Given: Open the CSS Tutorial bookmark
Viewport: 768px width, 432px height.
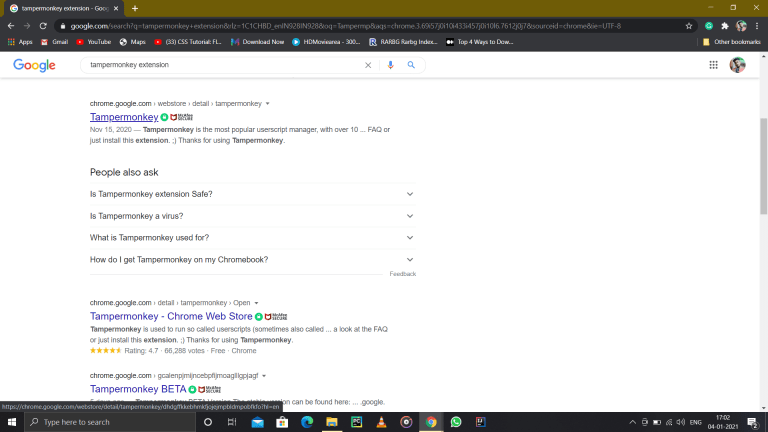Looking at the screenshot, I should (x=188, y=42).
